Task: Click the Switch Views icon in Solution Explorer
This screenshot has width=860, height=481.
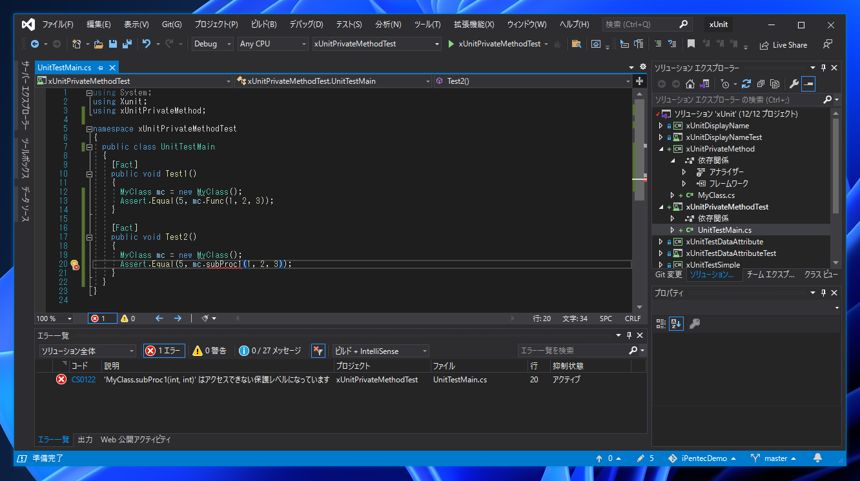Action: click(705, 84)
